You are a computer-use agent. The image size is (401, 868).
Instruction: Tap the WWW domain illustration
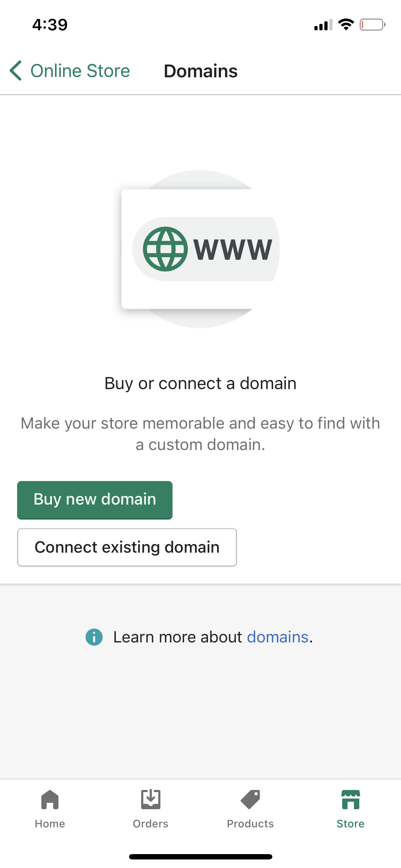tap(200, 249)
